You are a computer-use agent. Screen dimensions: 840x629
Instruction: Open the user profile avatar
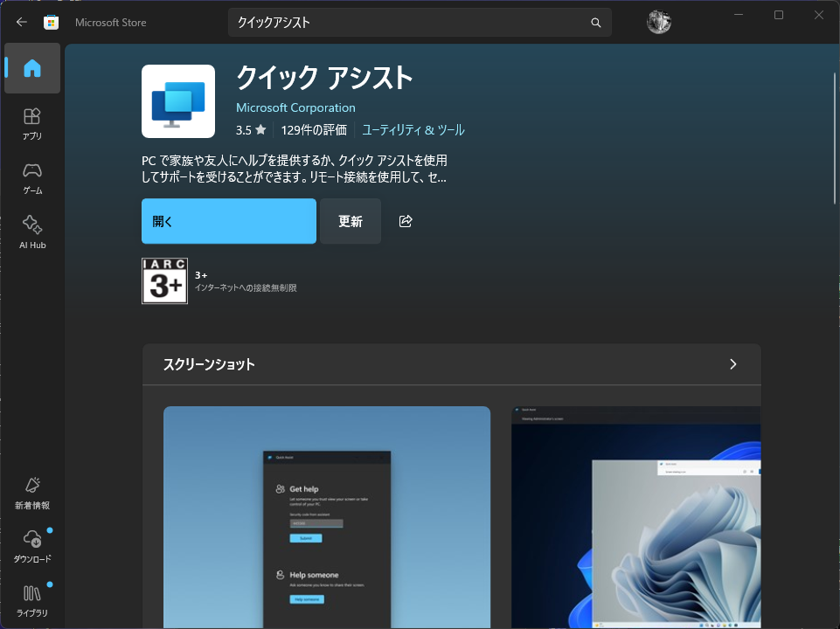(658, 22)
